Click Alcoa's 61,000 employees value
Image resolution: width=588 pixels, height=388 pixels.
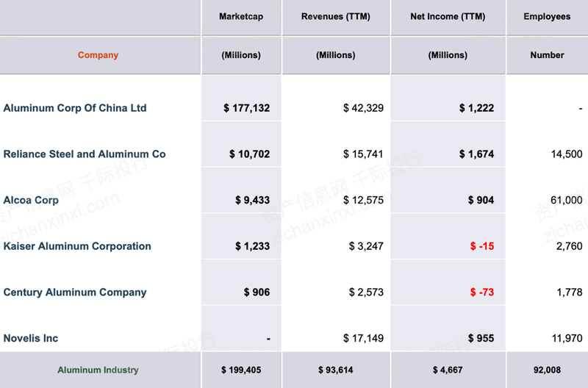564,200
